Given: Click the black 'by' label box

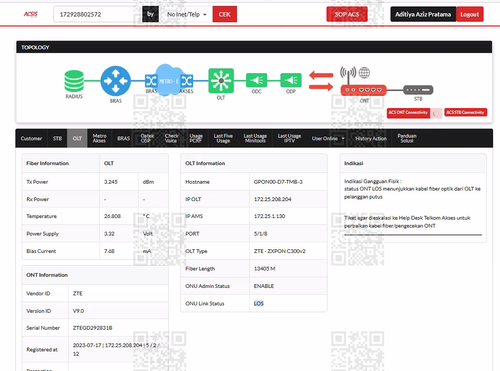Looking at the screenshot, I should click(x=150, y=14).
